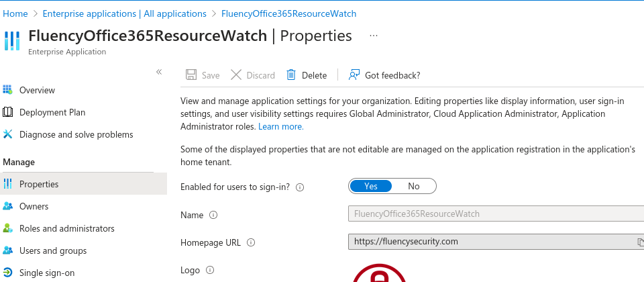Click the Enterprise Application subtitle text
This screenshot has width=644, height=282.
tap(67, 52)
